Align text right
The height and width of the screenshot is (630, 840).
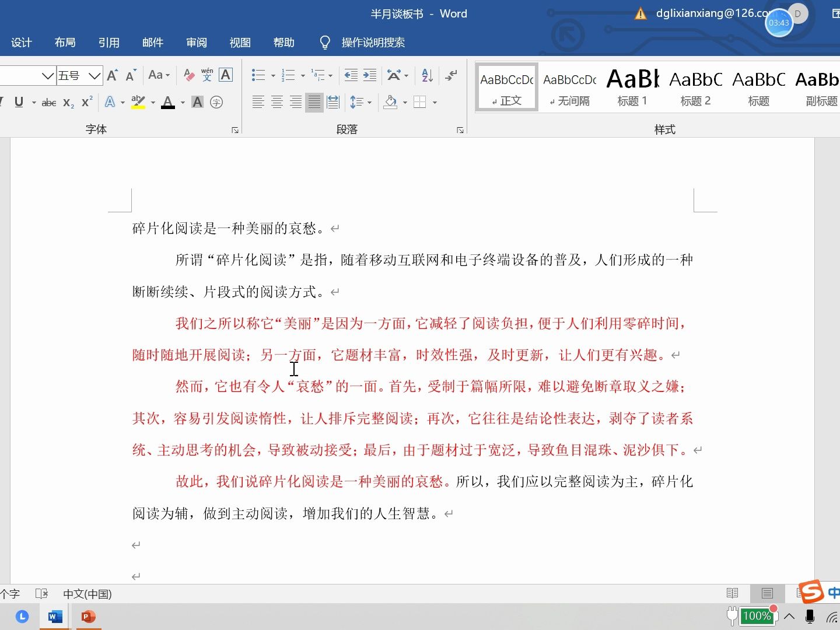296,102
